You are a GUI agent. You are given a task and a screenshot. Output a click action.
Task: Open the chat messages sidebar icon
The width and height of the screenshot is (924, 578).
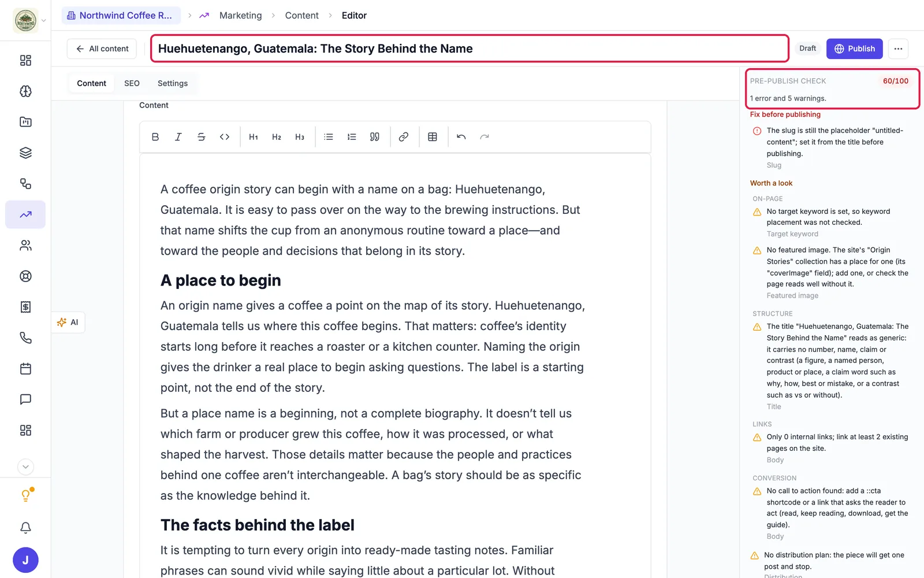click(x=25, y=399)
